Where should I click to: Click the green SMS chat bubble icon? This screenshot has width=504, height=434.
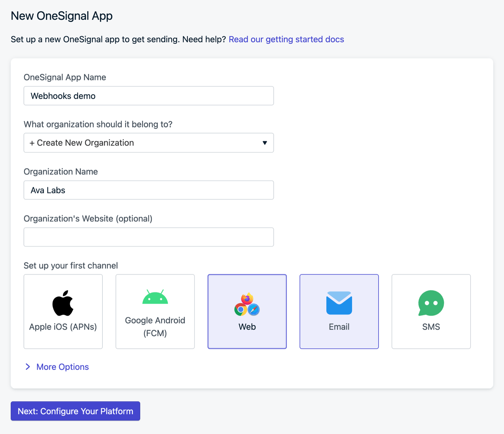point(431,303)
